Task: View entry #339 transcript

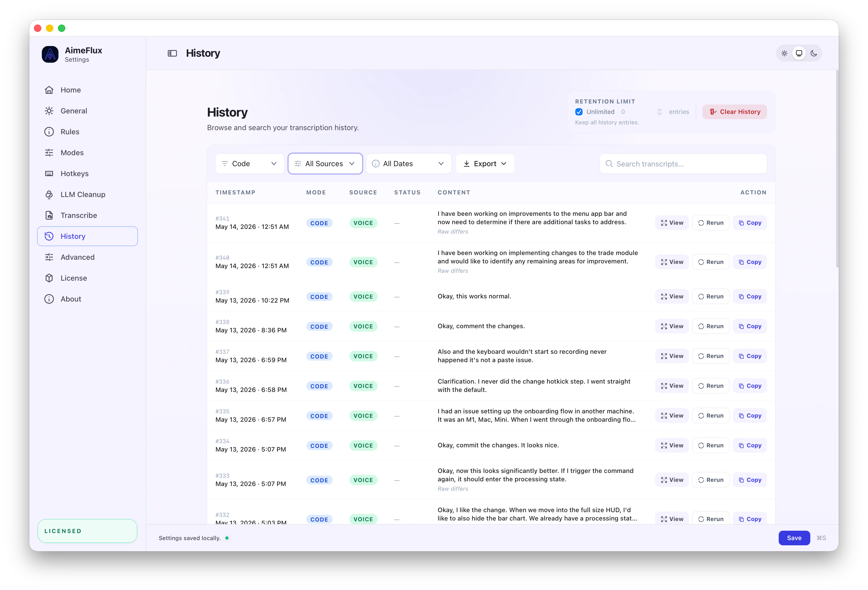Action: [x=672, y=297]
